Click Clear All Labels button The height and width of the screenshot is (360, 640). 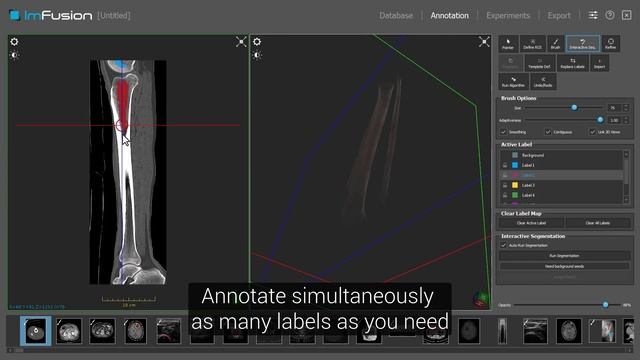click(x=598, y=223)
